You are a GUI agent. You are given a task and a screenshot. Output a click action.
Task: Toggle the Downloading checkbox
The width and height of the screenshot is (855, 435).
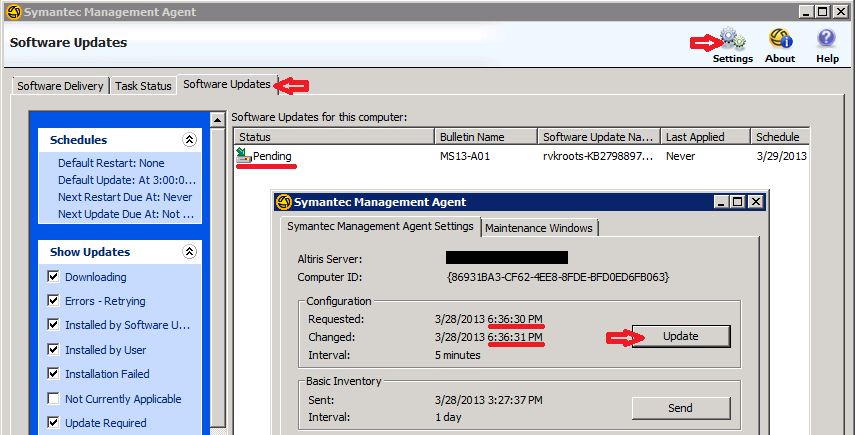[53, 276]
